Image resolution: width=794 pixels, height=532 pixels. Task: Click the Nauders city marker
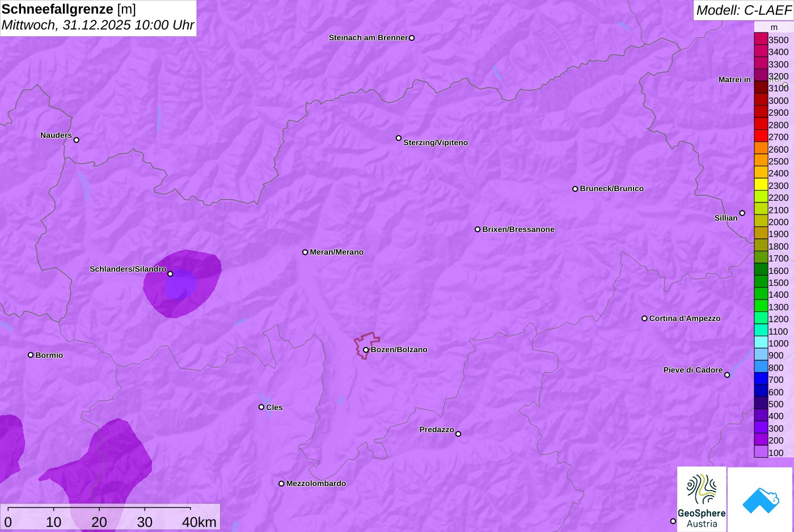(77, 140)
